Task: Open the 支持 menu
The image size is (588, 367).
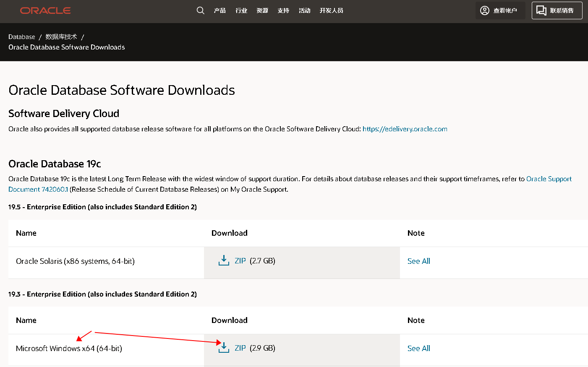Action: [283, 10]
